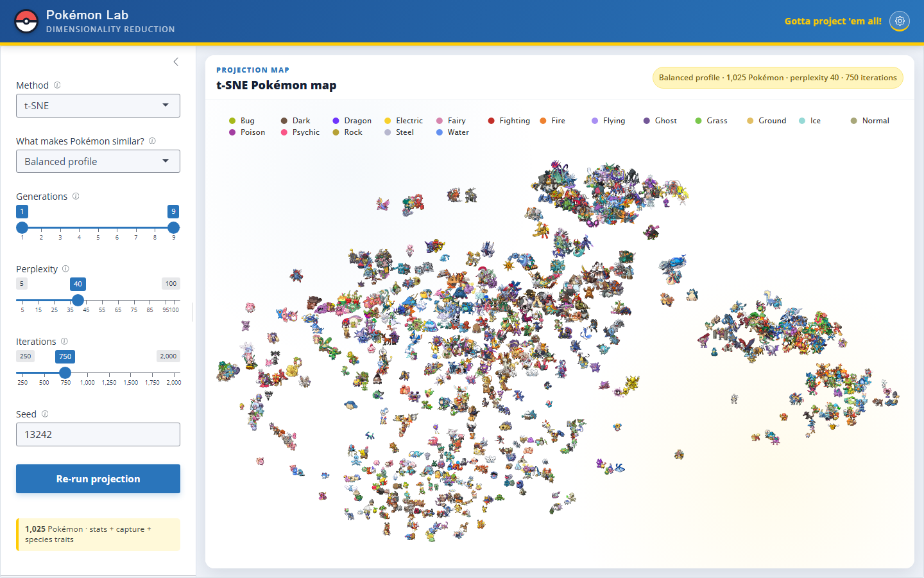Click the Perplexity slider handle at 40
924x578 pixels.
click(x=78, y=300)
